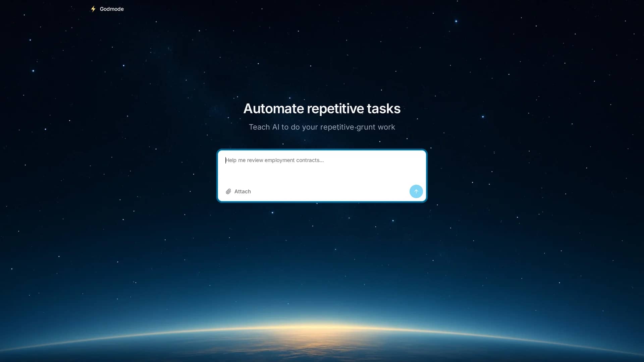Open the Godmode home link text
Image resolution: width=644 pixels, height=362 pixels.
tap(112, 9)
